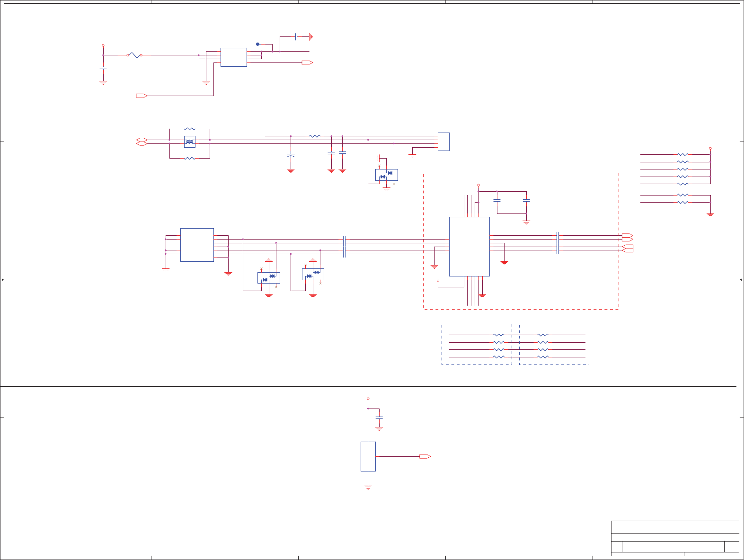Click the ground symbol below the far-right resistor group
The width and height of the screenshot is (744, 560).
[710, 215]
